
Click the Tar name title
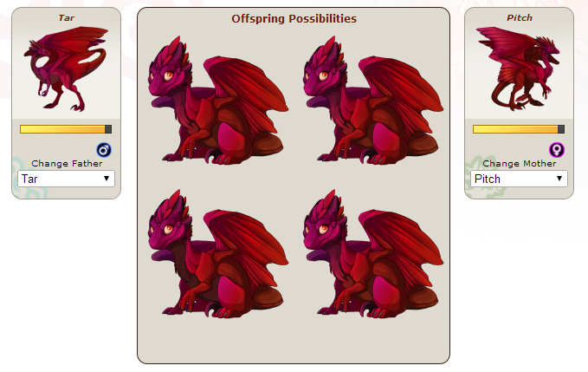pos(67,17)
